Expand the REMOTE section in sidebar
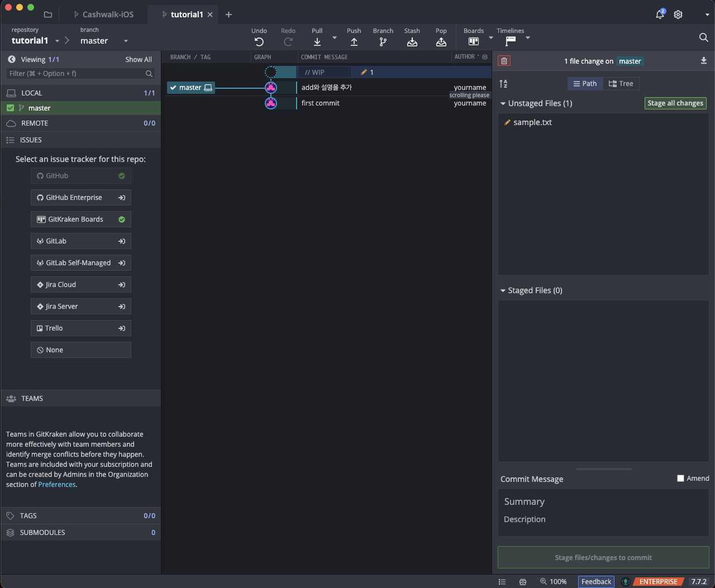 pos(35,123)
